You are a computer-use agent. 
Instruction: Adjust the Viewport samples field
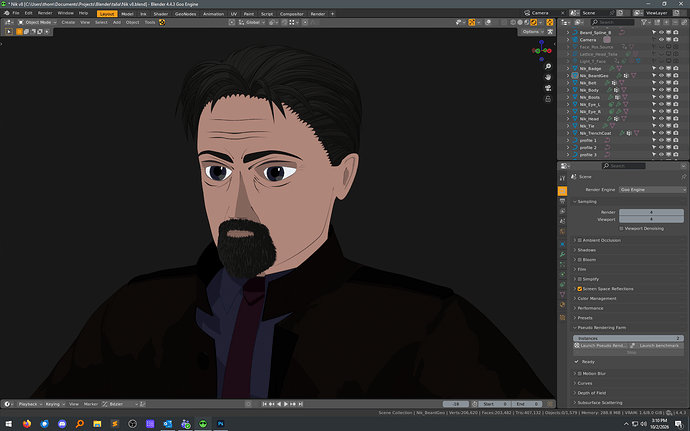[651, 219]
